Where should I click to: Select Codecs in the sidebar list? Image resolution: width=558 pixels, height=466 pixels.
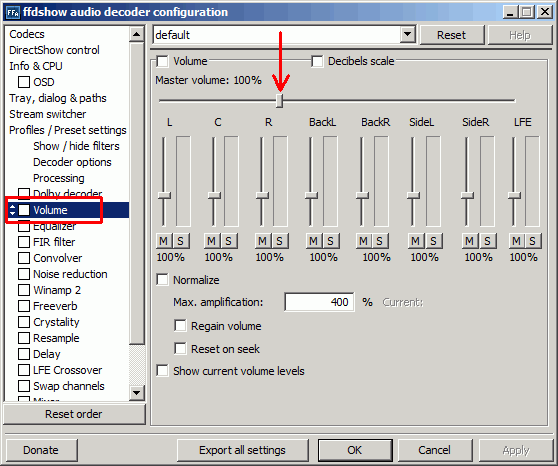click(27, 34)
